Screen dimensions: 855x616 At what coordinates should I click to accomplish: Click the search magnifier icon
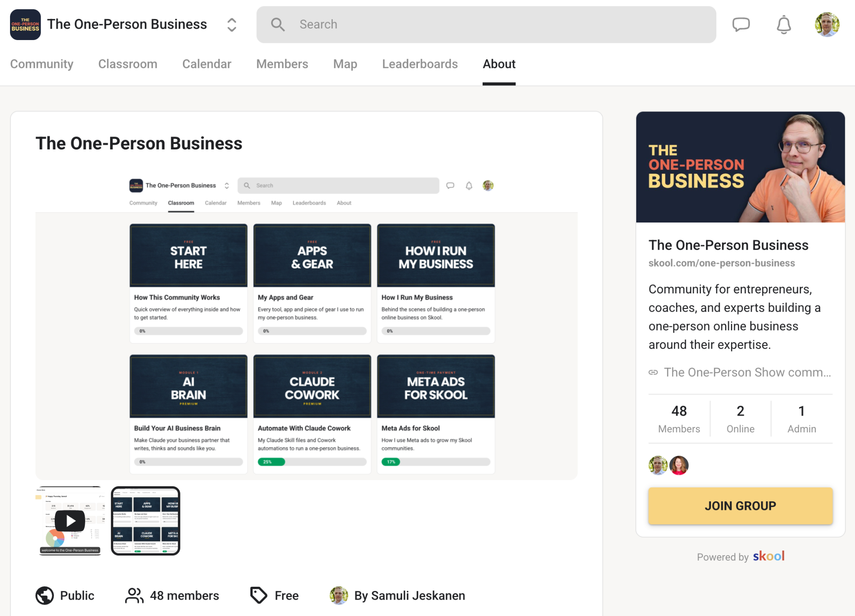[x=278, y=25]
